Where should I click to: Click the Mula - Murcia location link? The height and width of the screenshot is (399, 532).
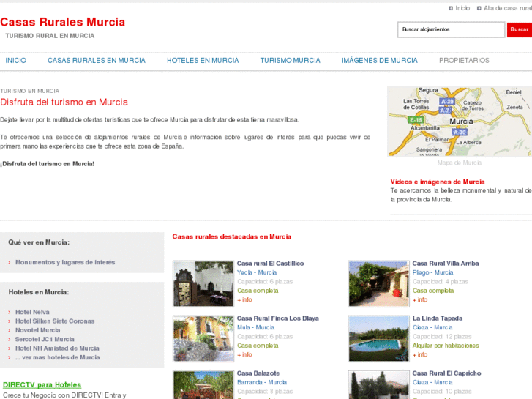click(256, 328)
